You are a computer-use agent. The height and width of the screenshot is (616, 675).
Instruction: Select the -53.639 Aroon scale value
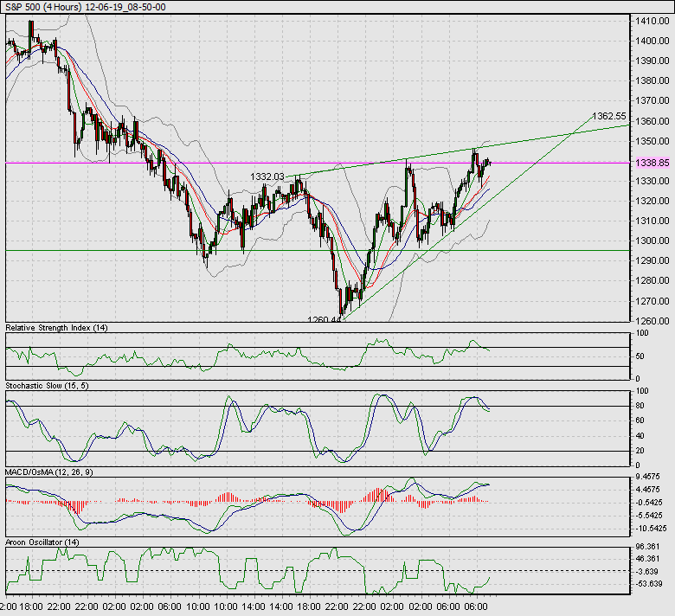click(647, 584)
